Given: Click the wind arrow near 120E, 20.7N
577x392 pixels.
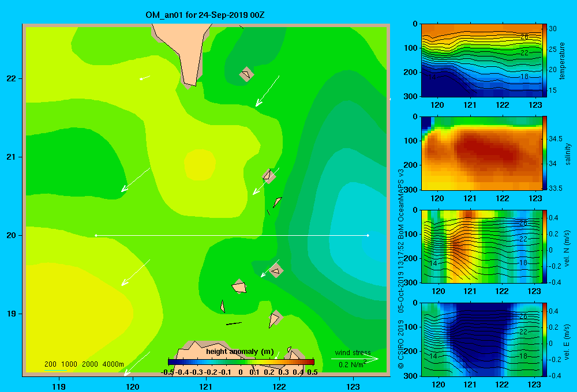Looking at the screenshot, I should [x=136, y=179].
